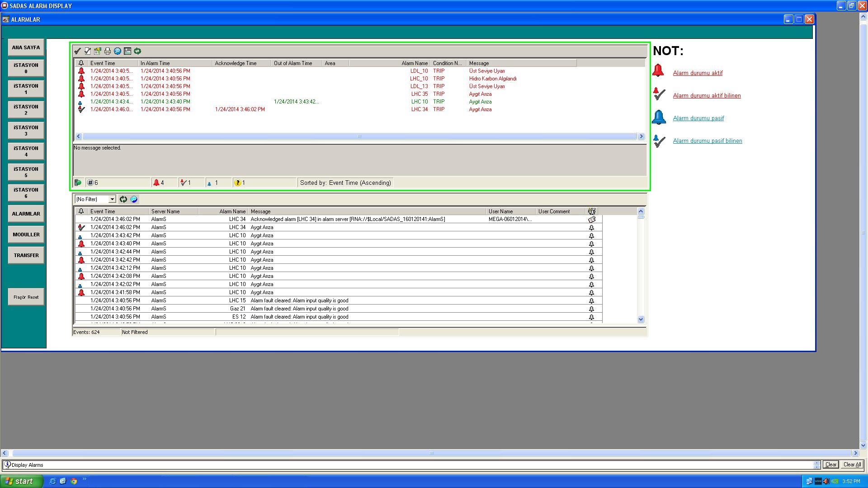
Task: Go to the iSTASYON 3 page
Action: (26, 130)
